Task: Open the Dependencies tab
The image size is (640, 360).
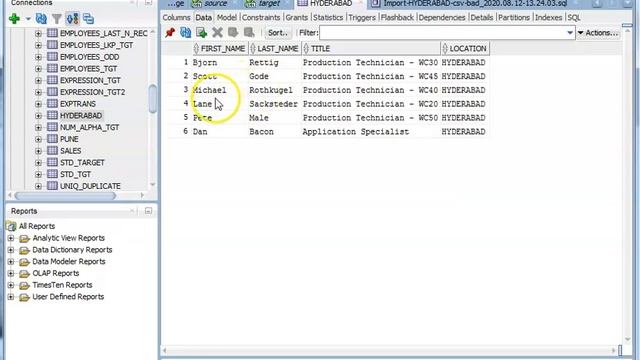Action: coord(442,18)
